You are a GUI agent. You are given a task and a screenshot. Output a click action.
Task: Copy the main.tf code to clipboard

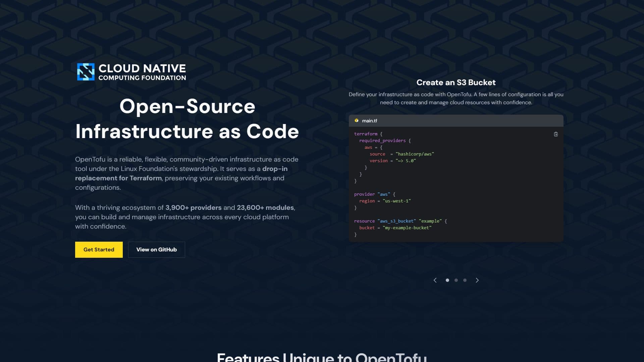click(556, 134)
